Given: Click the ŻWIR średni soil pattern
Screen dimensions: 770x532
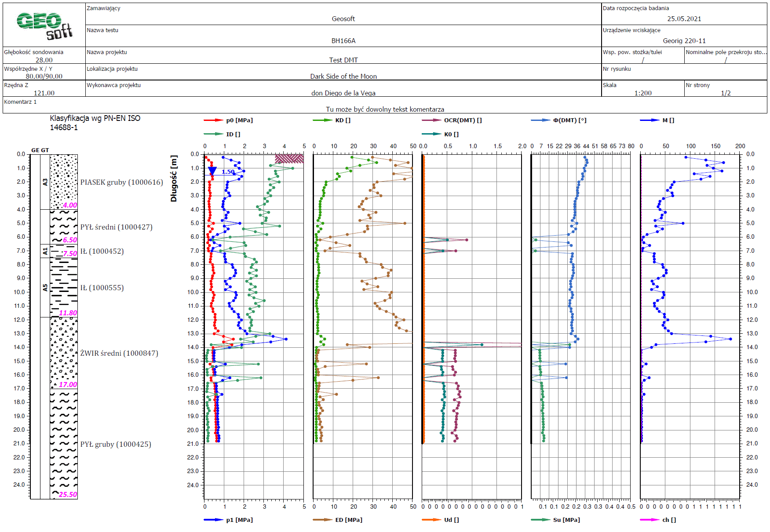Looking at the screenshot, I should click(64, 353).
